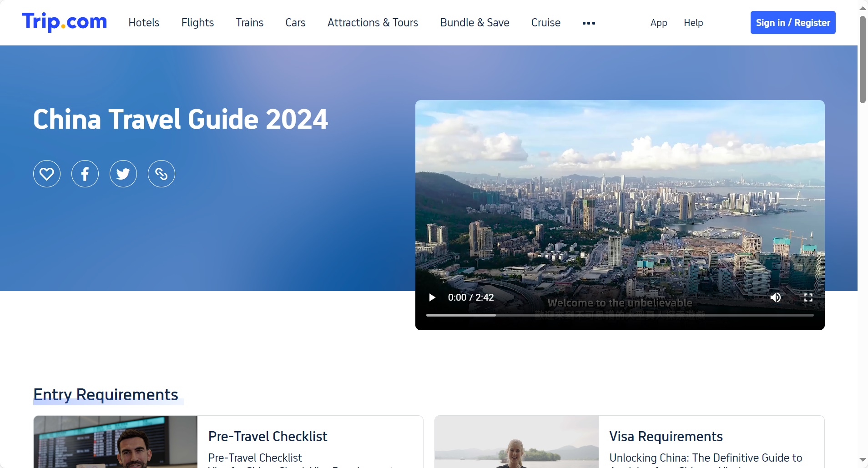Play the China travel video

coord(432,297)
